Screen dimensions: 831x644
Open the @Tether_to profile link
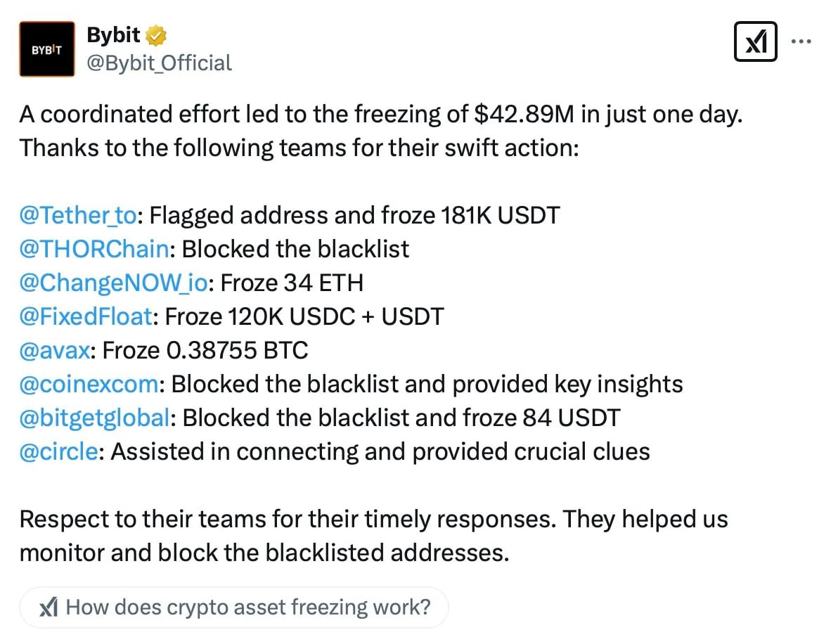[77, 215]
